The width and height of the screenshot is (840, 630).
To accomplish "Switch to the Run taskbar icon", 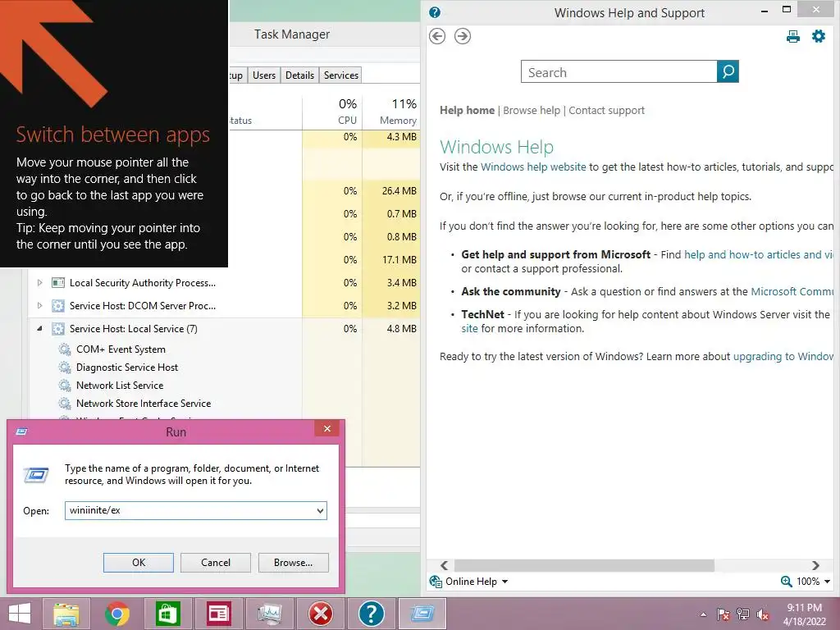I will [422, 614].
